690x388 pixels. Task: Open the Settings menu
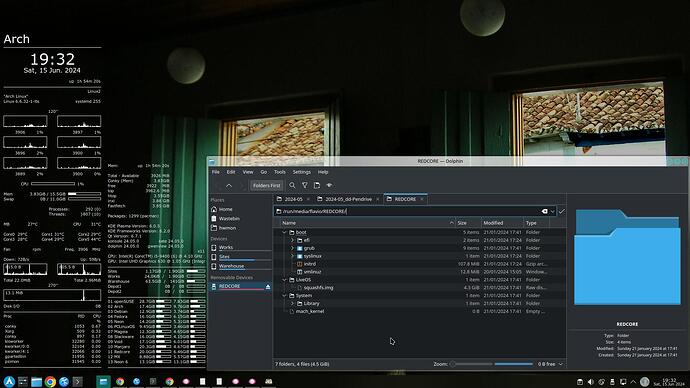point(301,172)
